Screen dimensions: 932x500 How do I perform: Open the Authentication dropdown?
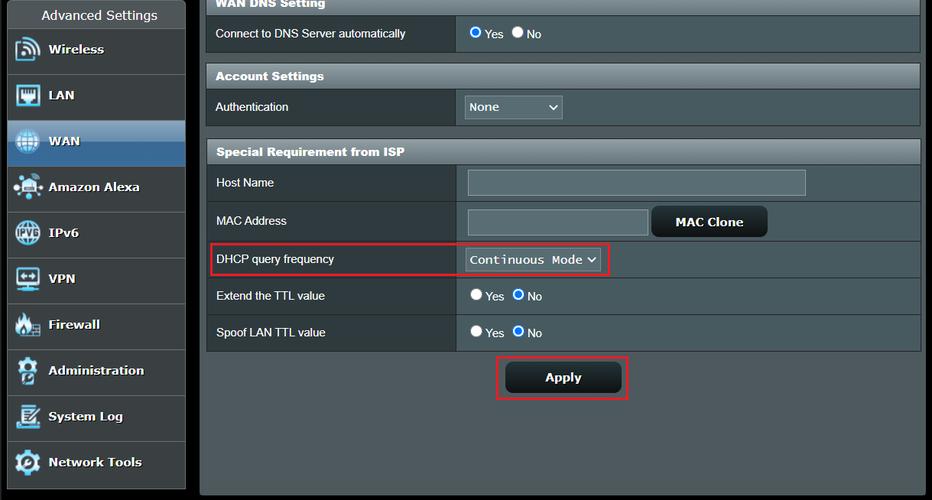coord(513,107)
